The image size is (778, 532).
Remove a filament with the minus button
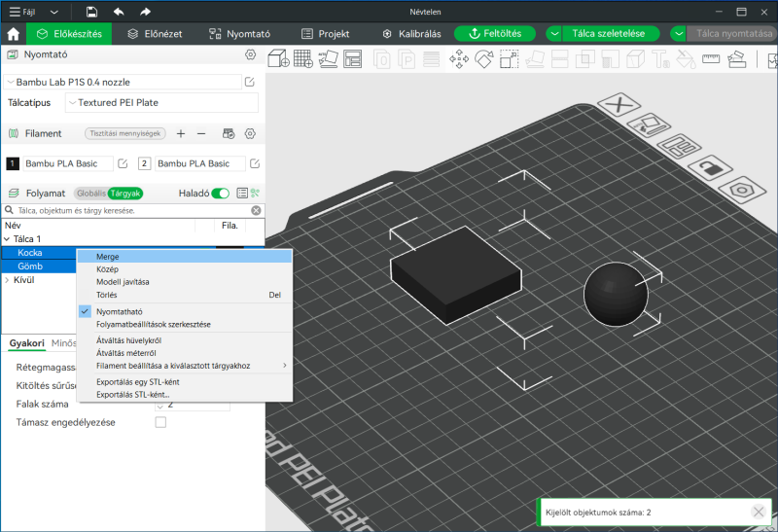[201, 133]
